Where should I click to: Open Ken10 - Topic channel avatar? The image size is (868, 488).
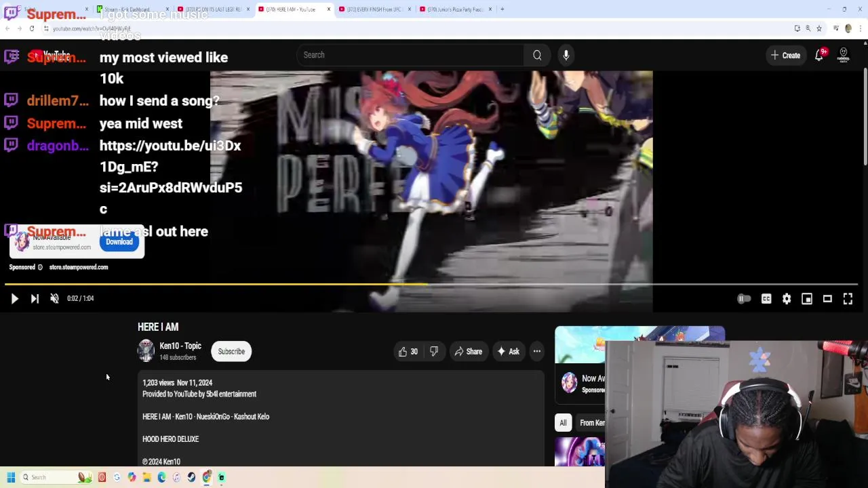146,351
